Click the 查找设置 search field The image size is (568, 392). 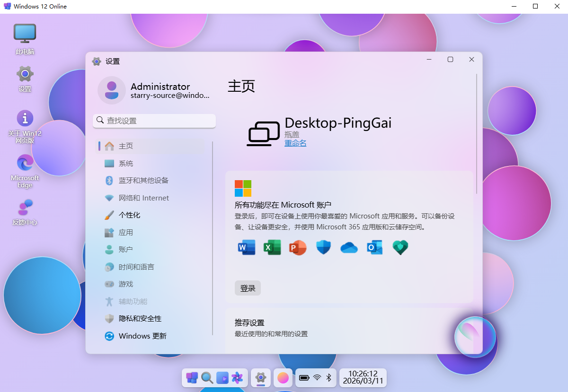tap(154, 121)
